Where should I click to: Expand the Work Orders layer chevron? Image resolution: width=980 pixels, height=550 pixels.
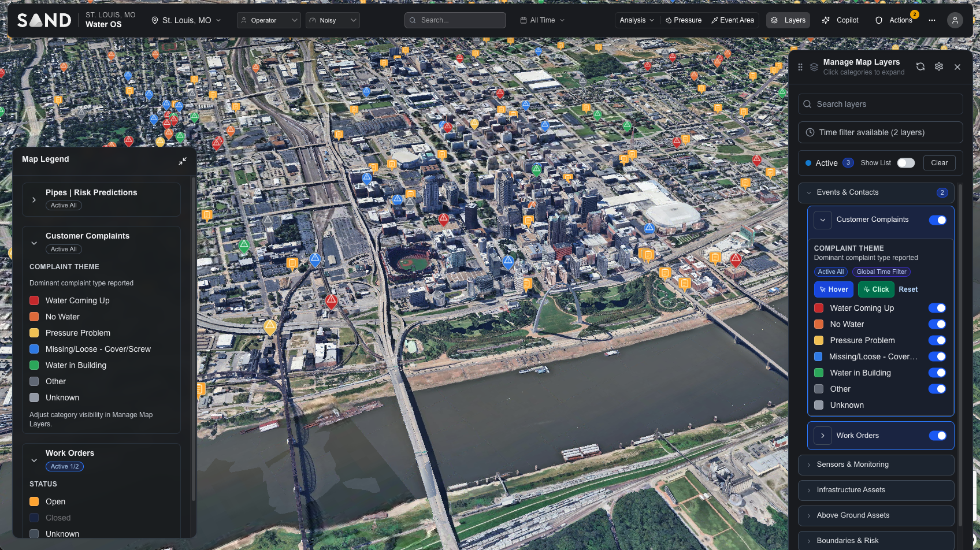click(x=823, y=436)
